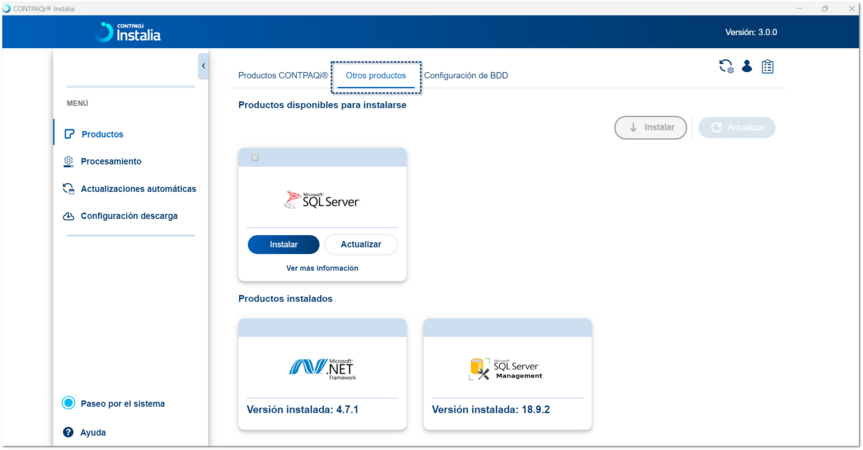
Task: Click 'Versión: 3.0.0' header text
Action: (x=751, y=32)
